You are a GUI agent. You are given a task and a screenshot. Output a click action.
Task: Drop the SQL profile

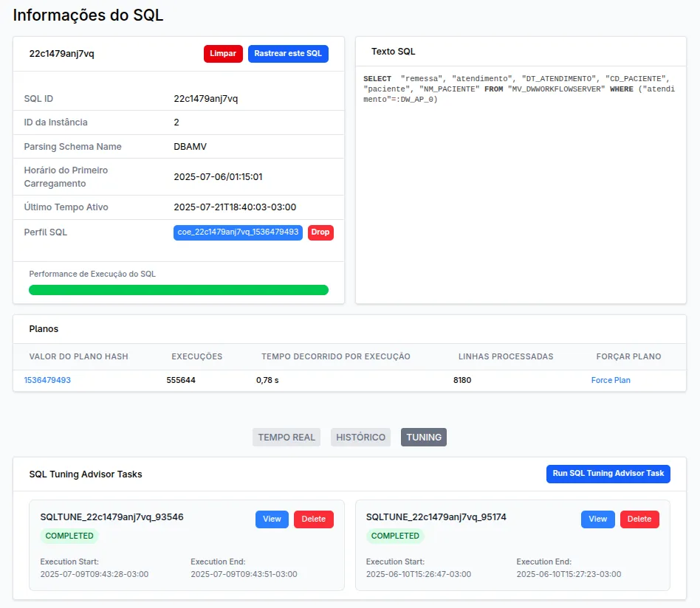coord(320,232)
